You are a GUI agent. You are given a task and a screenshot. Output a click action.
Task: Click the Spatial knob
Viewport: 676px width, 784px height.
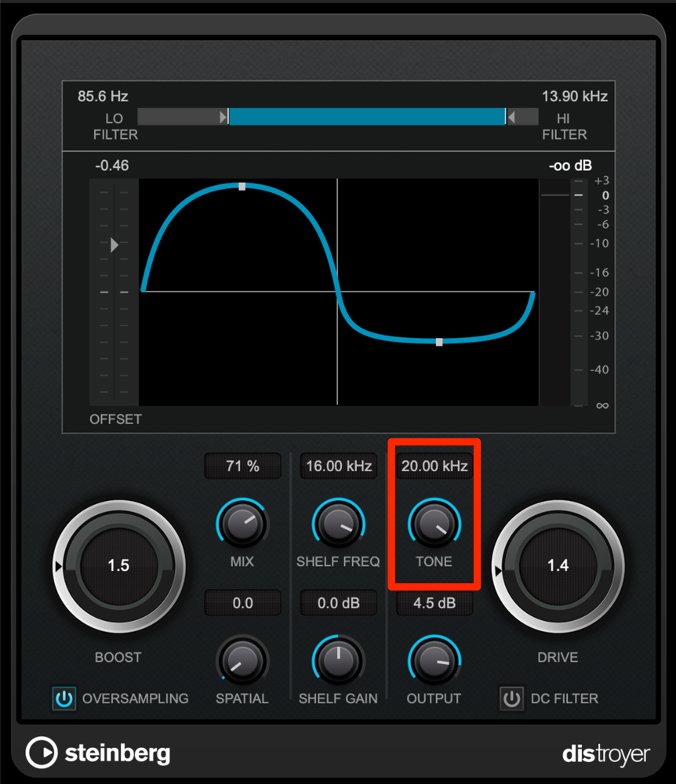242,661
